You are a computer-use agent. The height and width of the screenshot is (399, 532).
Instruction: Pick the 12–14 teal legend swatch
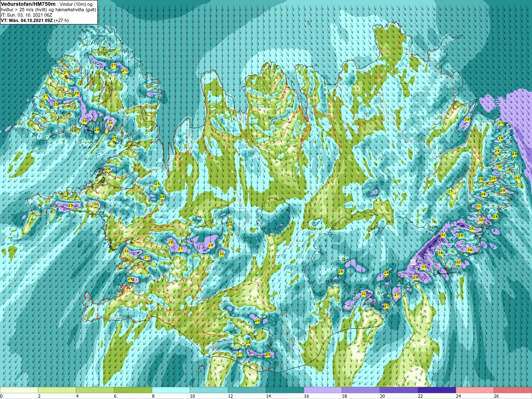point(247,390)
